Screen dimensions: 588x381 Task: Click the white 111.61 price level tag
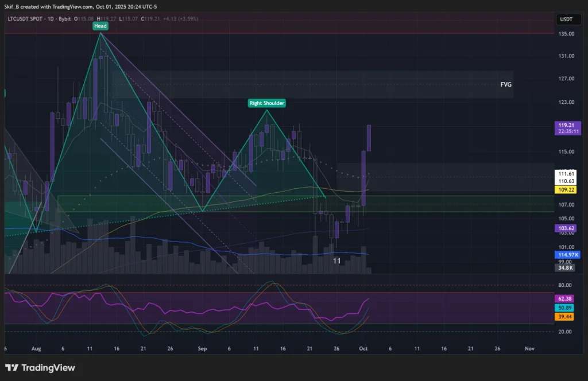pyautogui.click(x=566, y=173)
